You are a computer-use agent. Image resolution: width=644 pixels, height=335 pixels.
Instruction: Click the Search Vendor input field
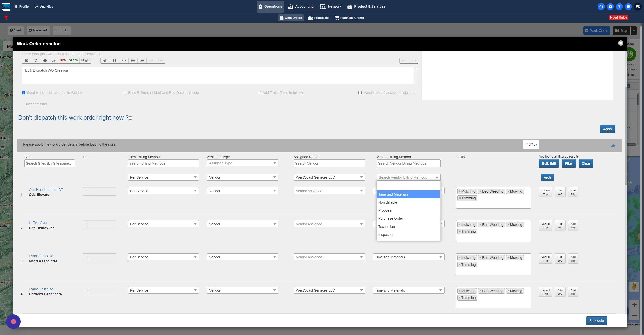tap(329, 163)
